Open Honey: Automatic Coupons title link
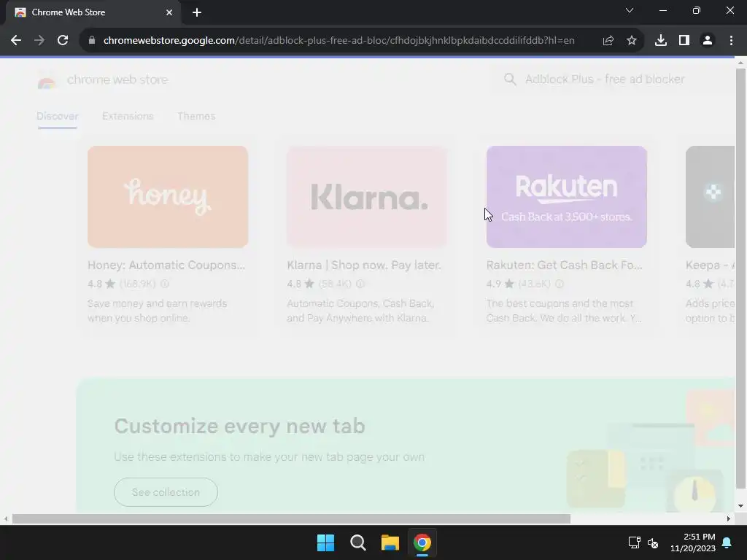The width and height of the screenshot is (747, 560). [166, 265]
